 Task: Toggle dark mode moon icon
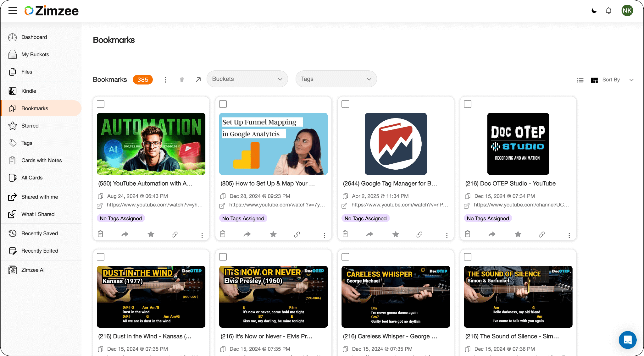point(594,11)
